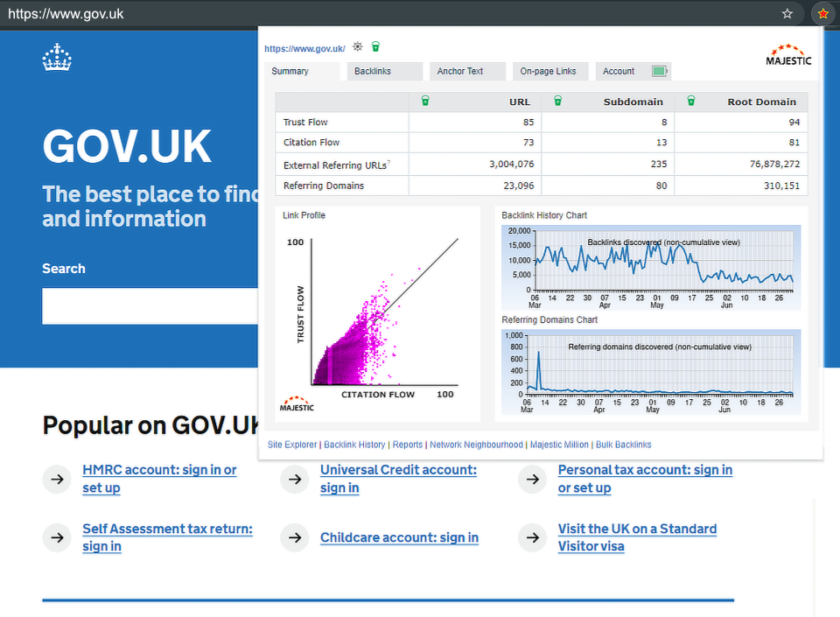The image size is (840, 617).
Task: Click the arrow beside HMRC account sign in
Action: coord(57,479)
